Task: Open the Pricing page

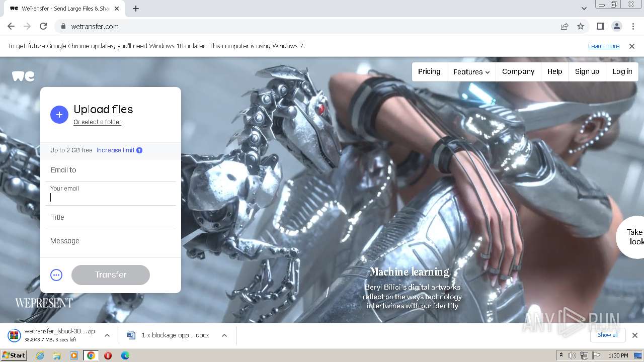Action: click(x=429, y=72)
